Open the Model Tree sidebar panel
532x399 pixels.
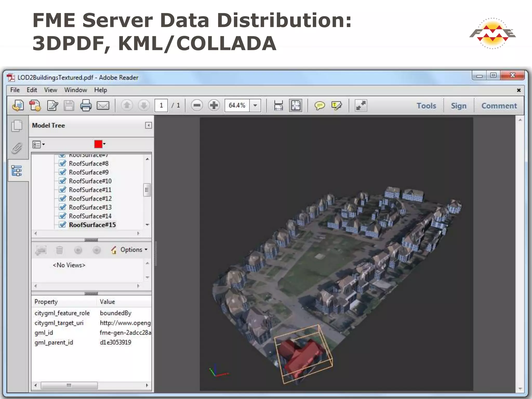click(x=17, y=171)
